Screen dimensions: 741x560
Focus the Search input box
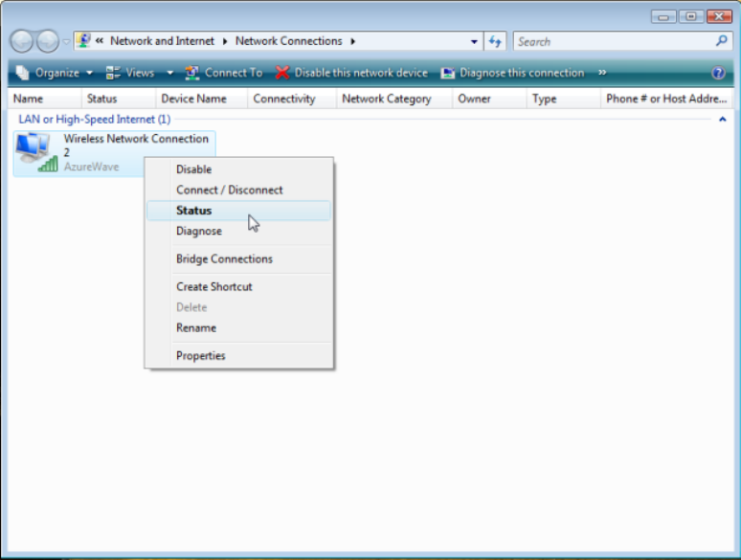point(615,41)
